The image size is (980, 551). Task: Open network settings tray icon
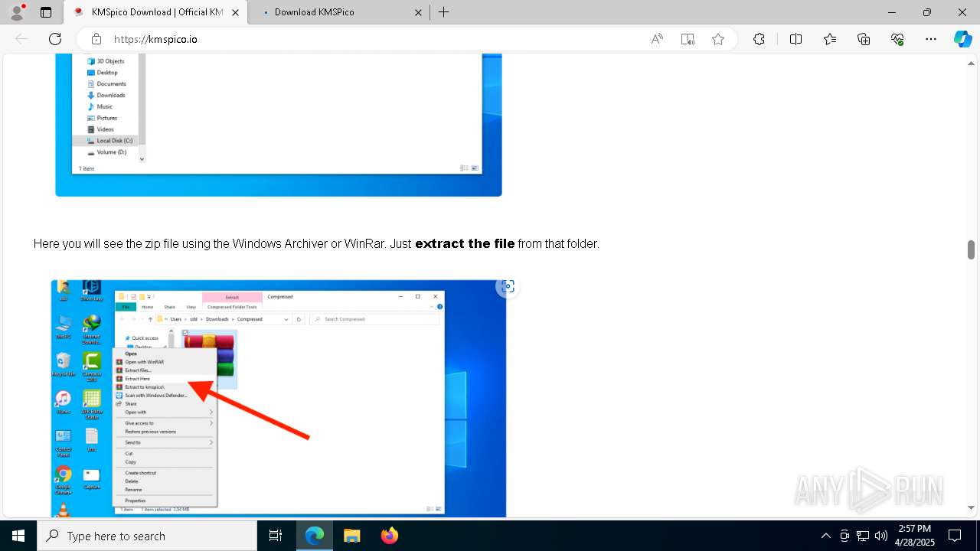pos(863,536)
